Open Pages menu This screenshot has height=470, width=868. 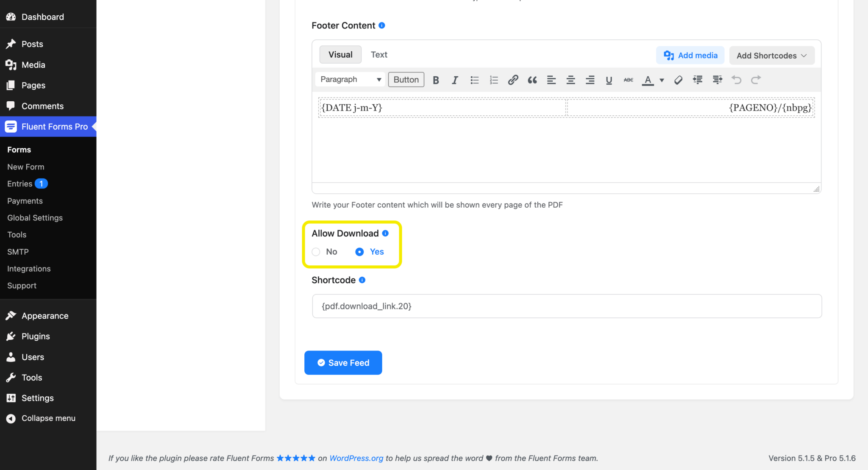(x=48, y=85)
